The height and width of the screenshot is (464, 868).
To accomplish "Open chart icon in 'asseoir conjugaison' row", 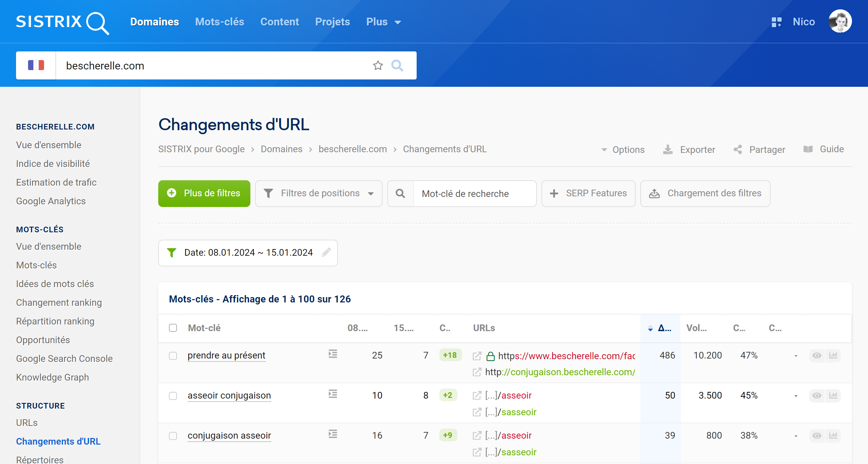I will point(833,396).
